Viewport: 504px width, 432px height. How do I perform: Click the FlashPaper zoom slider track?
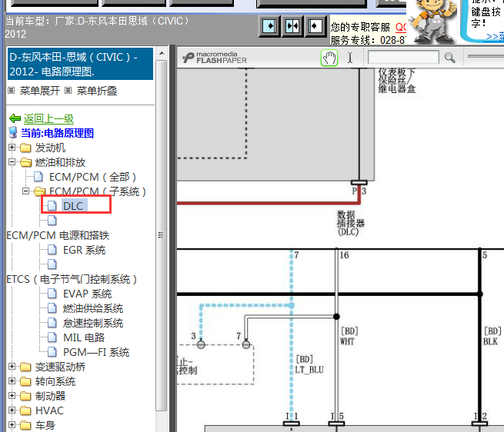click(x=486, y=56)
